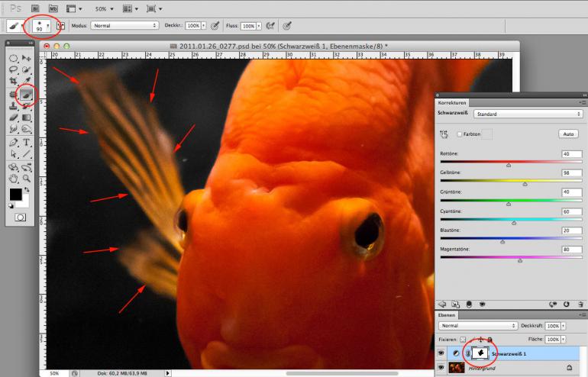The image size is (588, 377).
Task: Open the 50% zoom level dropdown
Action: (105, 8)
